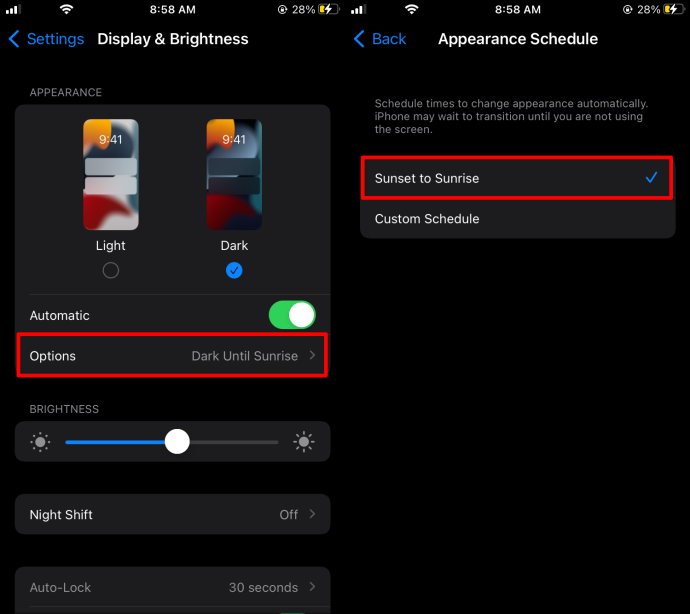Tap the high brightness sun icon

(x=304, y=442)
